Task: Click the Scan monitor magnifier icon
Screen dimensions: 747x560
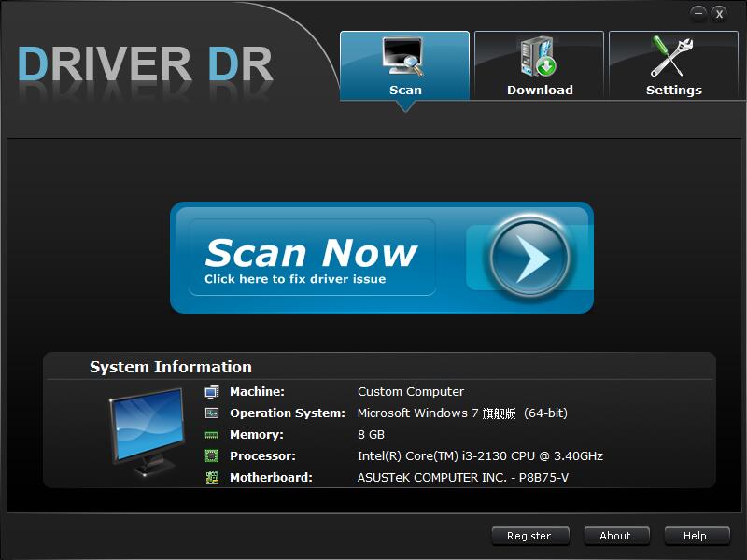Action: 404,58
